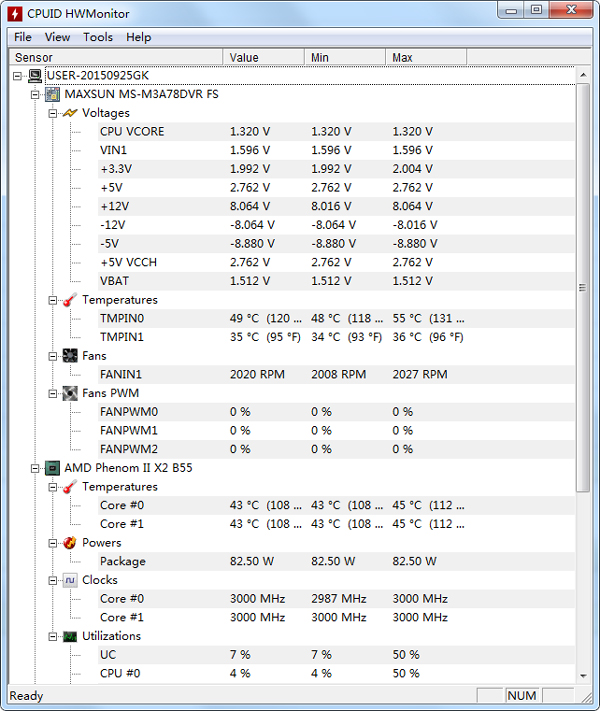Image resolution: width=600 pixels, height=711 pixels.
Task: Collapse the USER-20150925GK root node
Action: pos(17,76)
